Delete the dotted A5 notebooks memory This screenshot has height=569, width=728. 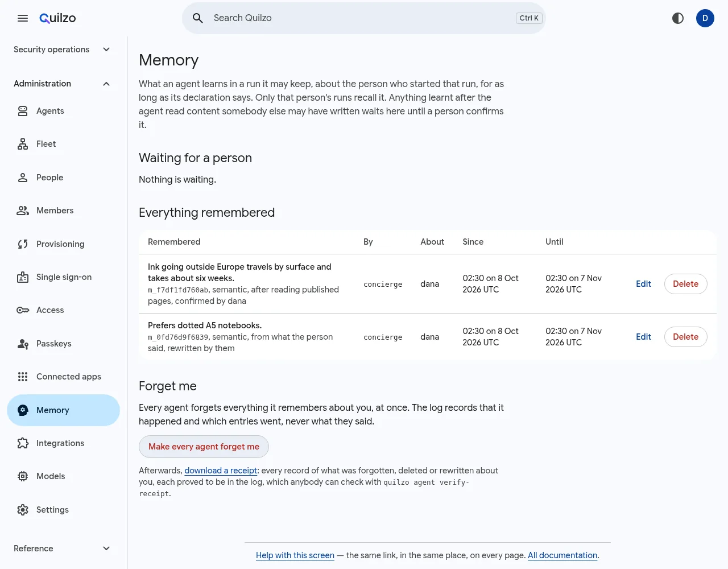[685, 337]
